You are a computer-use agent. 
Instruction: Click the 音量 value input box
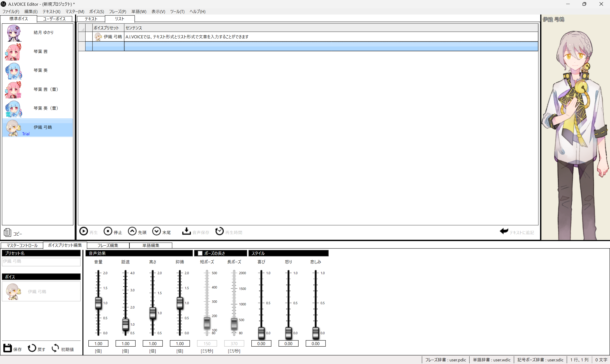[98, 344]
